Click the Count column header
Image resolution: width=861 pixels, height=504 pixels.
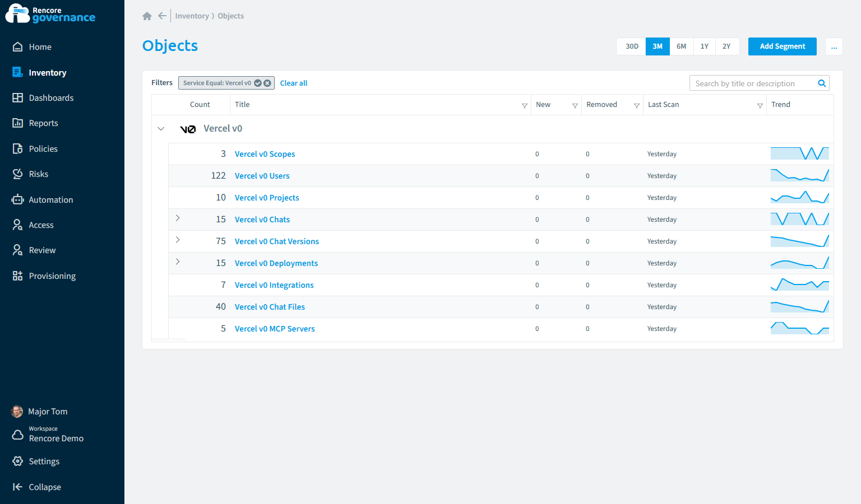[200, 105]
